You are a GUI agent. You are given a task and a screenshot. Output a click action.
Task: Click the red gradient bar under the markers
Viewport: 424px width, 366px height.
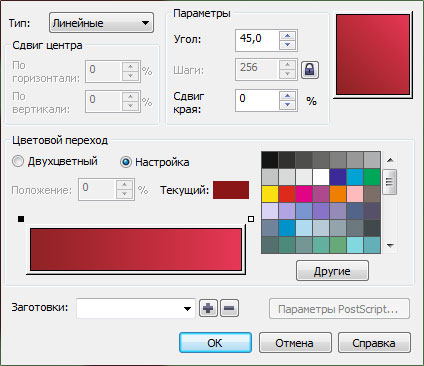tap(136, 249)
